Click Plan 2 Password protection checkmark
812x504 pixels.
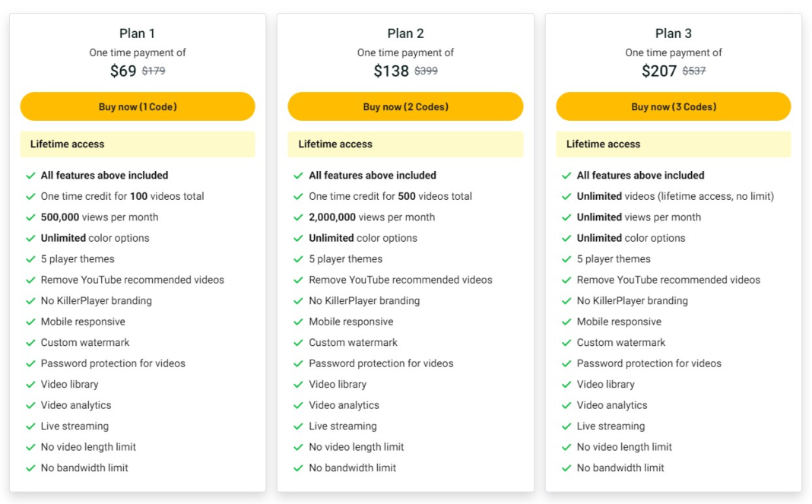coord(299,363)
